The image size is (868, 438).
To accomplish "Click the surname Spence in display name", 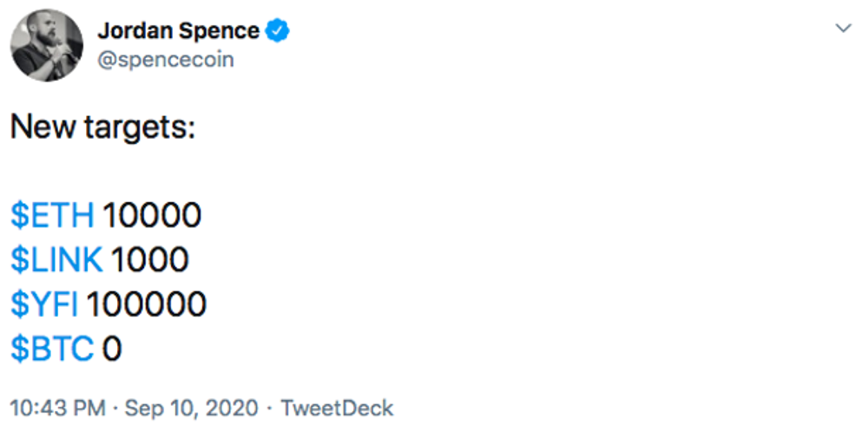I will point(216,31).
